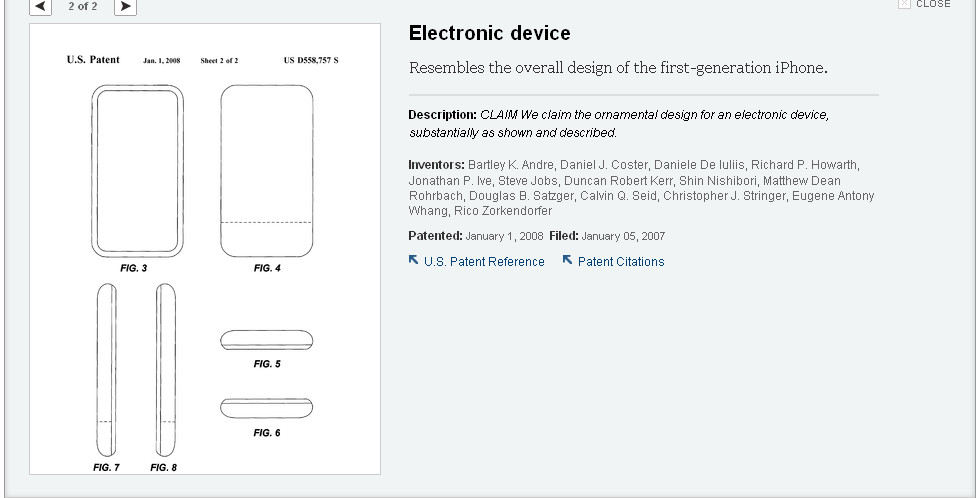The width and height of the screenshot is (978, 498).
Task: Click the FIG. 8 side profile drawing
Action: (x=164, y=369)
